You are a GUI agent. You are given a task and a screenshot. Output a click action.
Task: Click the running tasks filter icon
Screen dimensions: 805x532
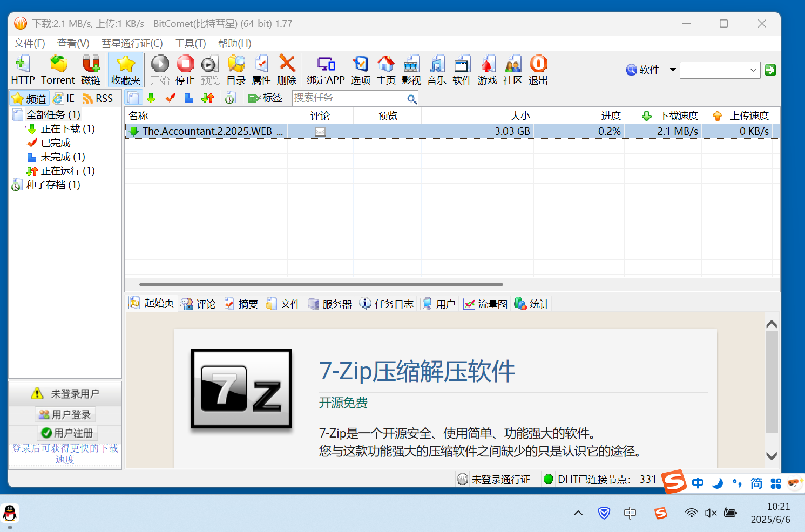coord(208,98)
